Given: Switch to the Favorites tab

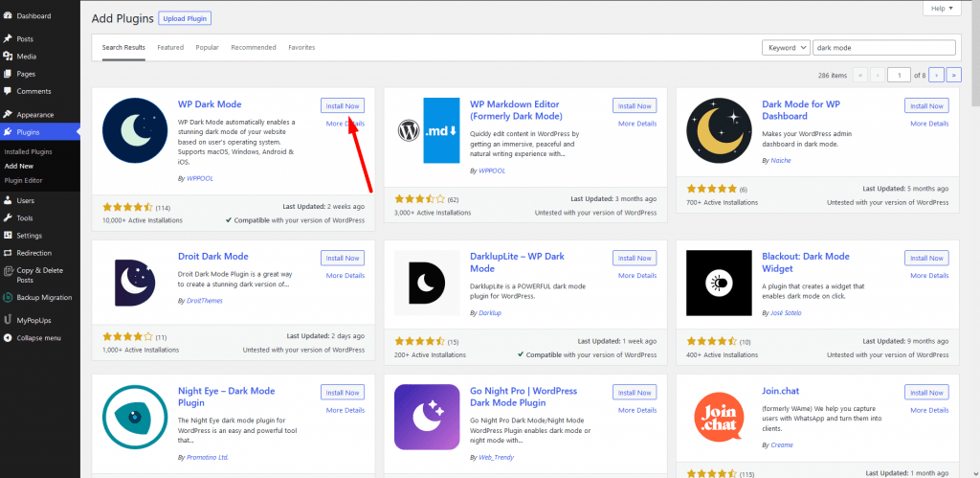Looking at the screenshot, I should coord(301,48).
